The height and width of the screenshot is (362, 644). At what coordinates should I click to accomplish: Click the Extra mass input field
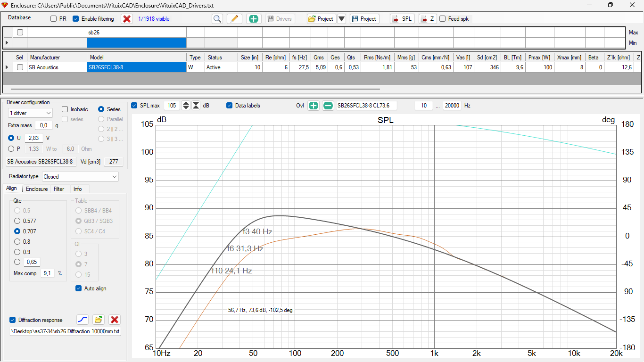coord(43,125)
